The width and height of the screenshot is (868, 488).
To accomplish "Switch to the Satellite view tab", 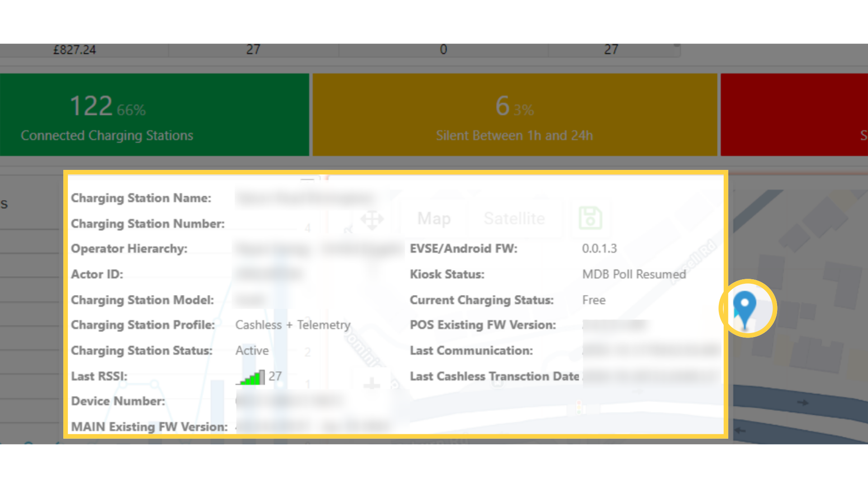I will [514, 219].
